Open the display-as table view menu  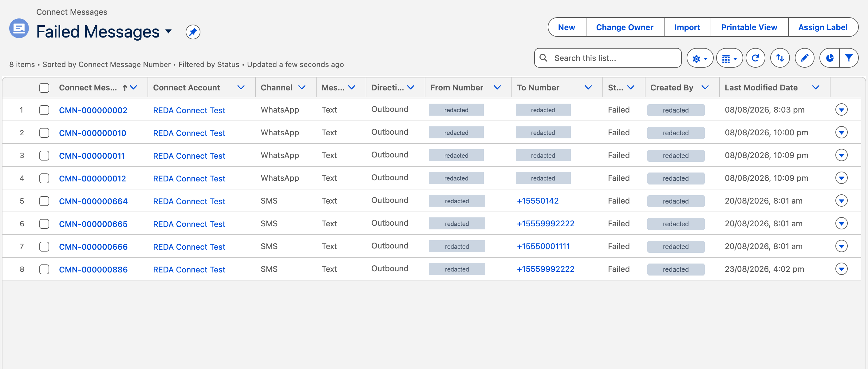[729, 58]
